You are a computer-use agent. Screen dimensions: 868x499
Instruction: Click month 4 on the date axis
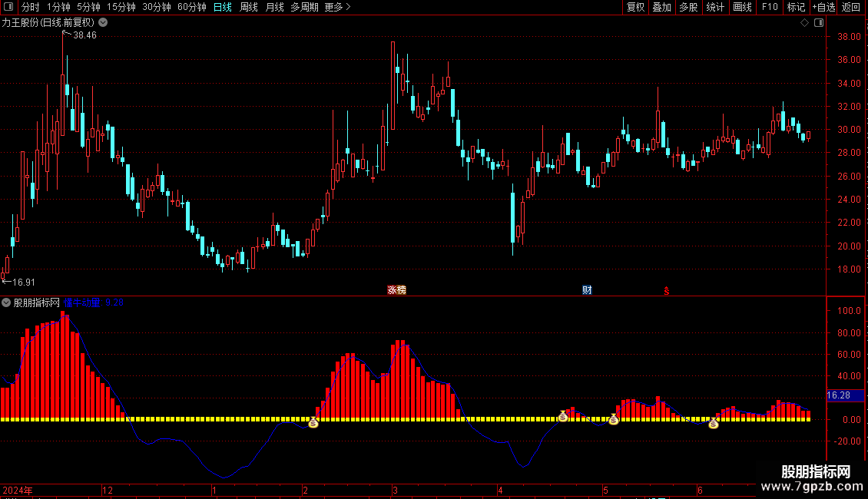(500, 490)
